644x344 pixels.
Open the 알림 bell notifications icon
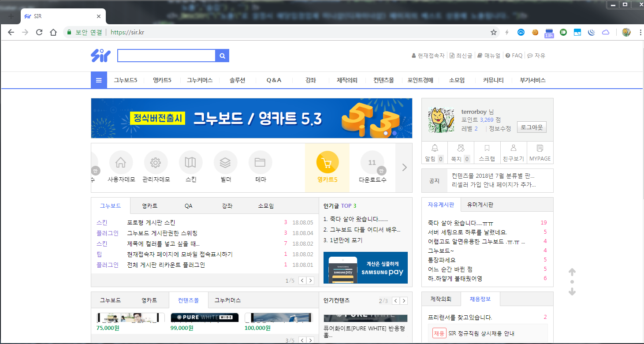(435, 149)
